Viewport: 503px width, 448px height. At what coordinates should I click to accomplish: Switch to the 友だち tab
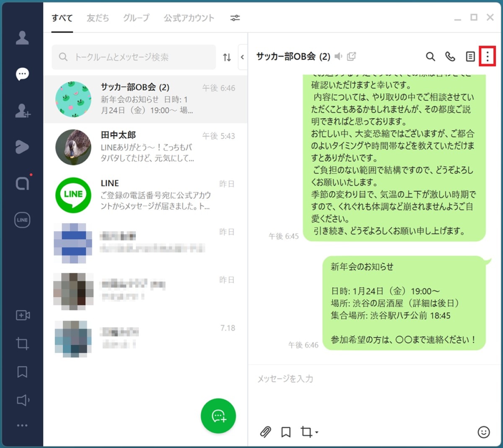coord(98,18)
